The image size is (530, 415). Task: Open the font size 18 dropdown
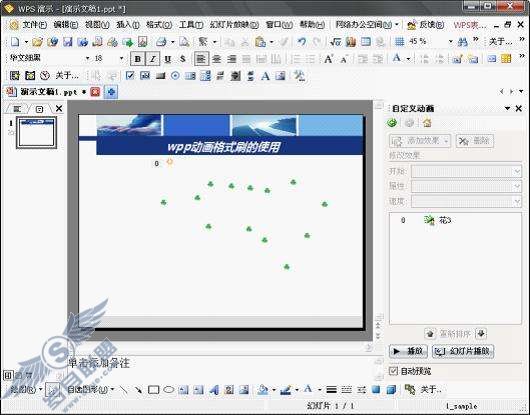coord(121,58)
